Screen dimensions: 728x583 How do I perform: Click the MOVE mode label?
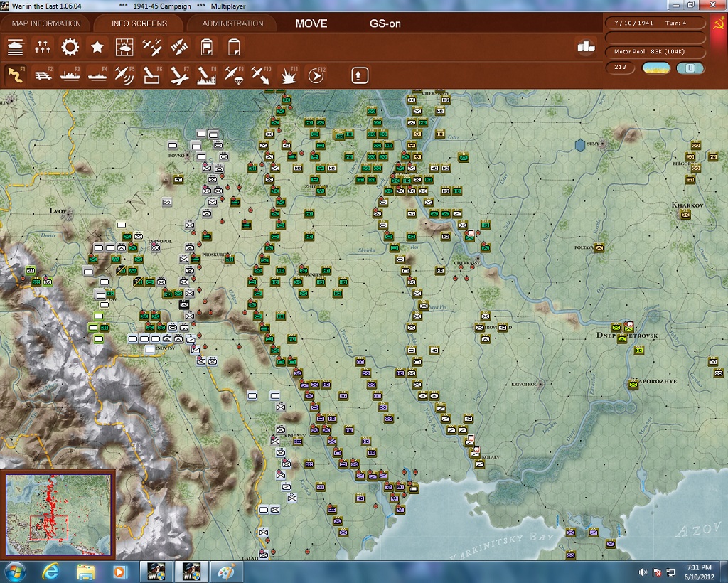tap(311, 23)
